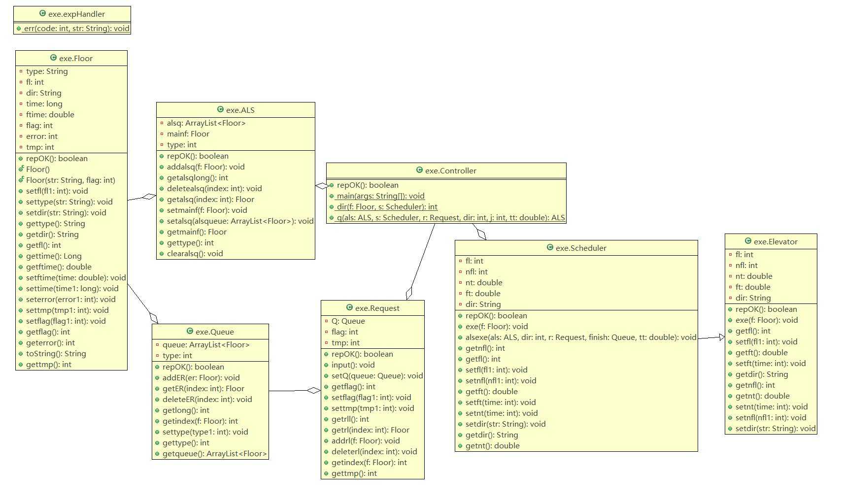Select the exe.Controller class title
Screen dimensions: 842x504
(x=451, y=170)
